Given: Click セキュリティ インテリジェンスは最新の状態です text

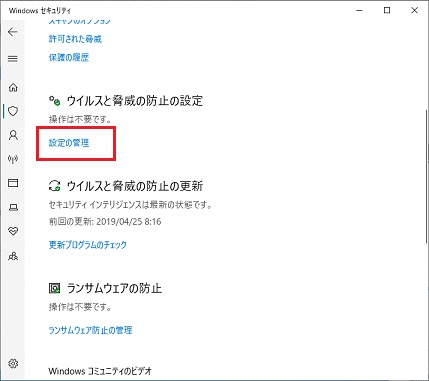Looking at the screenshot, I should [131, 205].
